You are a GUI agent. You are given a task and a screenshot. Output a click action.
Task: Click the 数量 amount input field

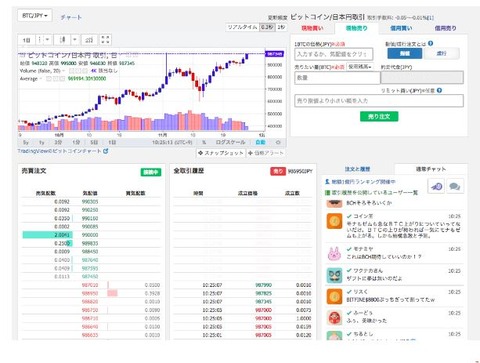337,78
